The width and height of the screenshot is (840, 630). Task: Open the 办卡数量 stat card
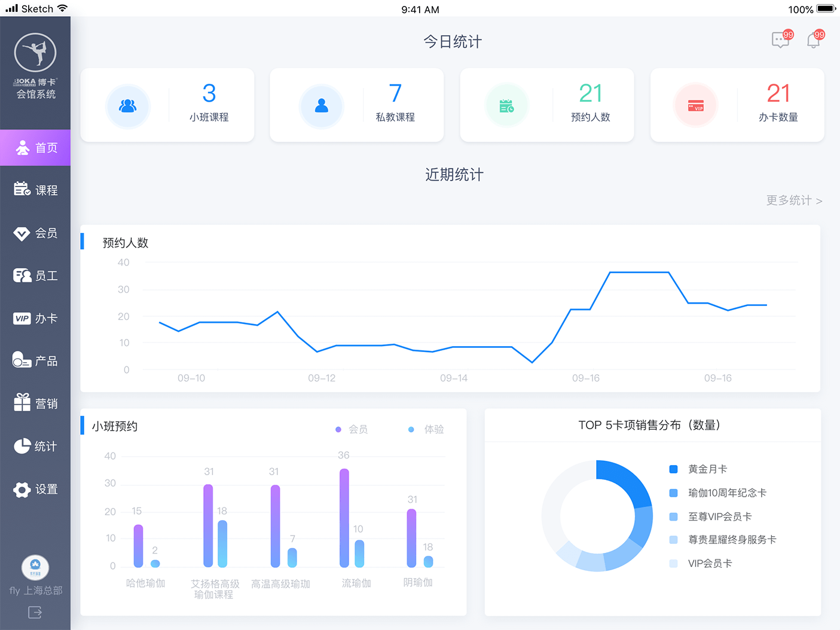point(737,105)
